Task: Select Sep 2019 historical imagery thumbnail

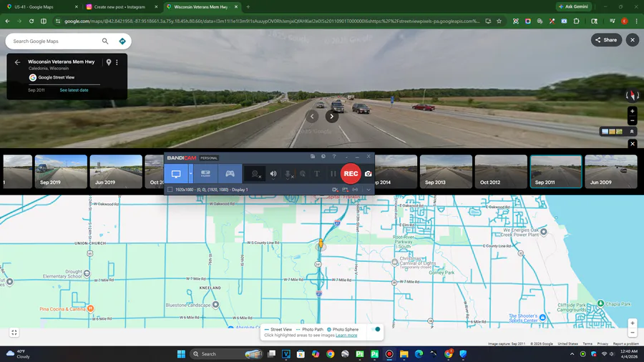Action: tap(61, 172)
